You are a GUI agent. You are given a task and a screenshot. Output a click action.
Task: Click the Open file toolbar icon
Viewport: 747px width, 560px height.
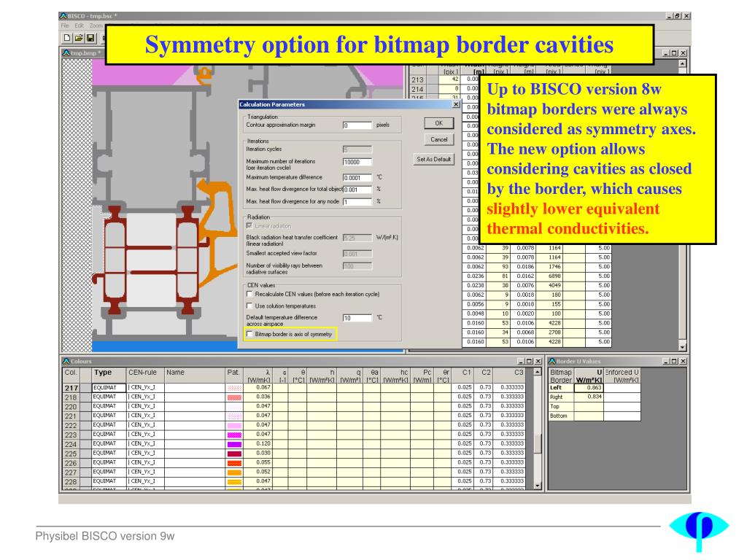(x=79, y=38)
